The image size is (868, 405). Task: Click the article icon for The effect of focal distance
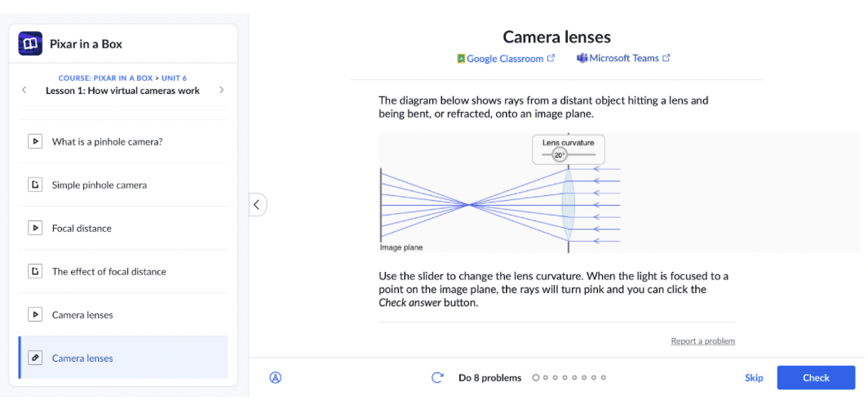(x=35, y=271)
